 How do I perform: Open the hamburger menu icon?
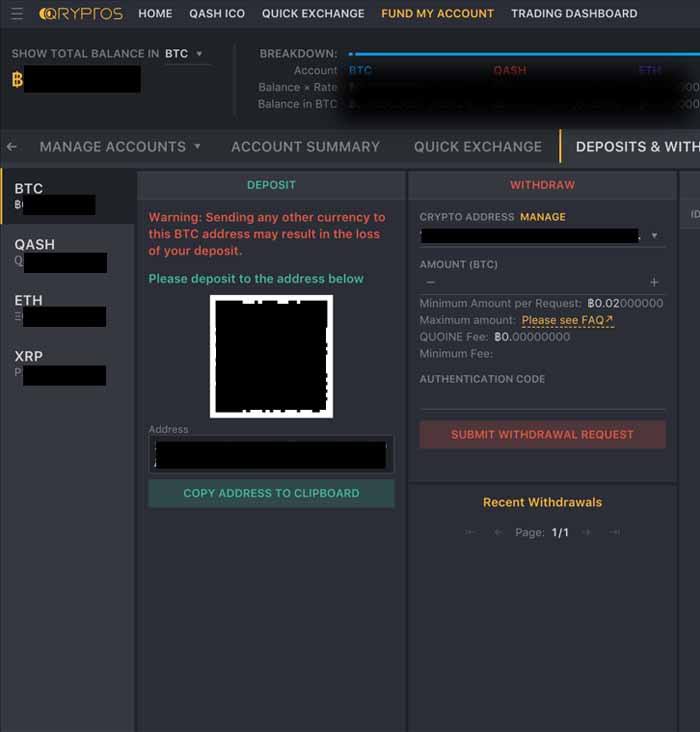click(x=17, y=14)
